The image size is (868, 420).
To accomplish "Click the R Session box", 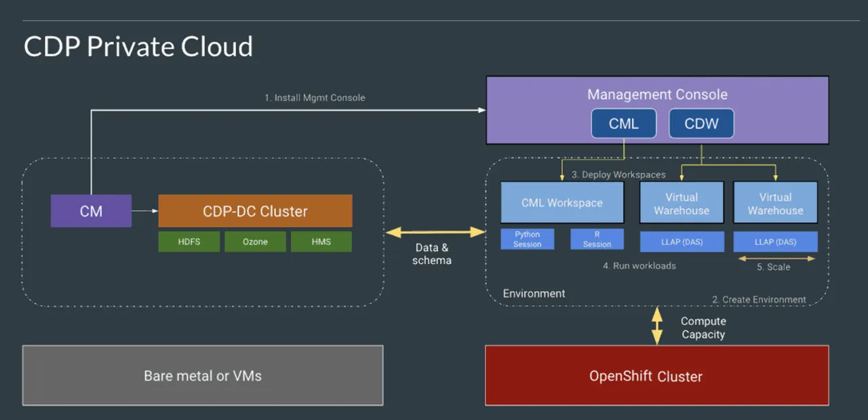I will point(597,239).
